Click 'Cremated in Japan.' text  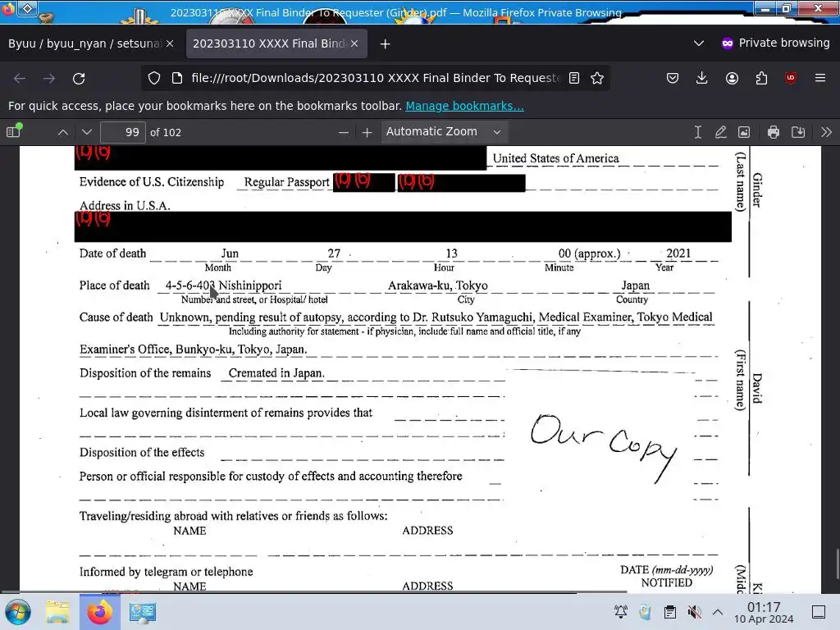point(276,373)
